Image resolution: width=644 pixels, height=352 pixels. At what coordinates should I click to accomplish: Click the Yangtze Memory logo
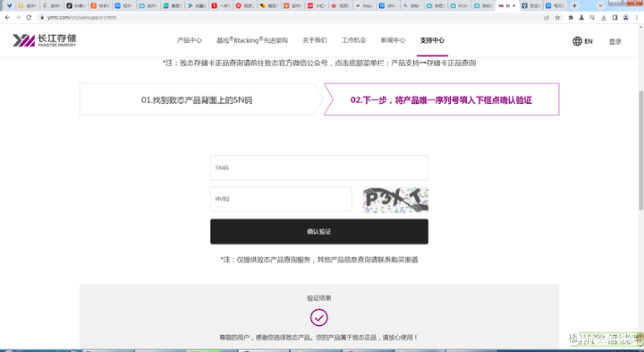point(44,40)
